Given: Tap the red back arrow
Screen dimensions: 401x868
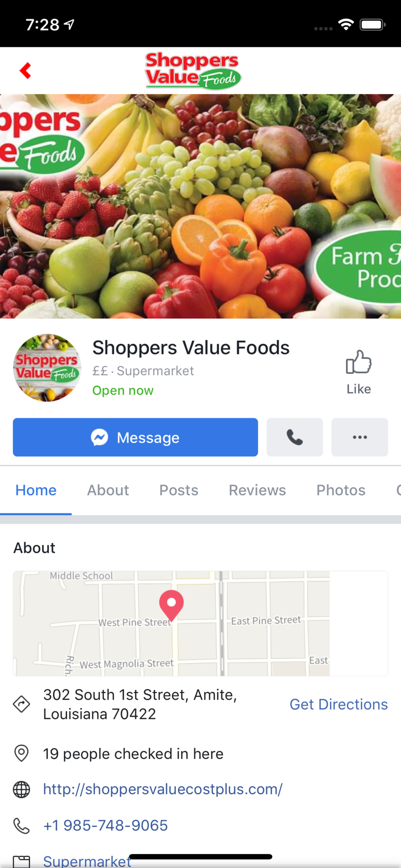Looking at the screenshot, I should tap(26, 71).
